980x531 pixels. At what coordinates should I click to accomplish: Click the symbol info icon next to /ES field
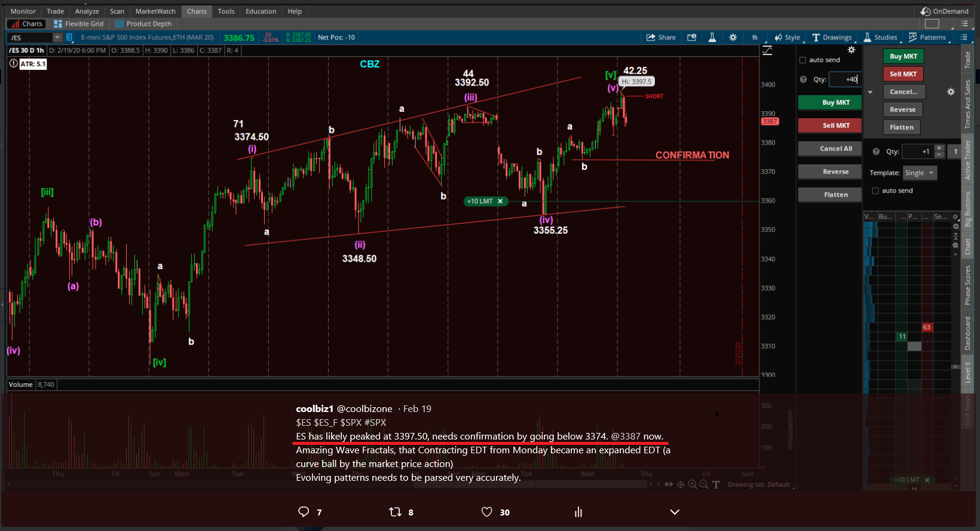(x=69, y=38)
